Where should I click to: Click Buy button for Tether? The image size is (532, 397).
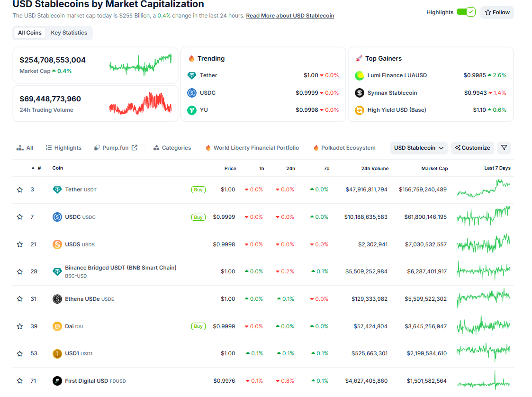[198, 189]
